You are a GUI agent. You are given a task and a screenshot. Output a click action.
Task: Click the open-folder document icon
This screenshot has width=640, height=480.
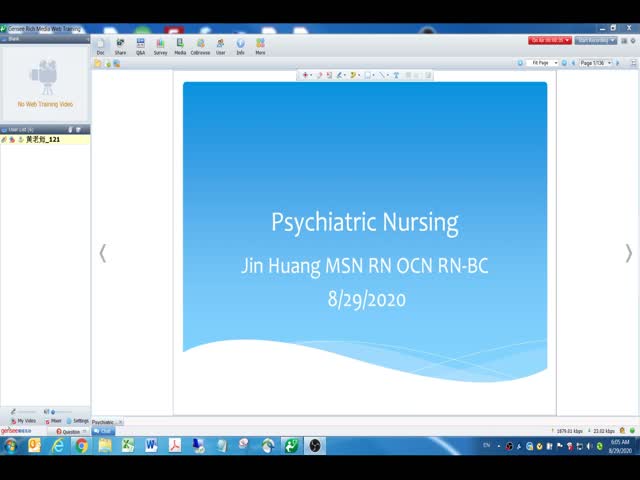point(98,64)
